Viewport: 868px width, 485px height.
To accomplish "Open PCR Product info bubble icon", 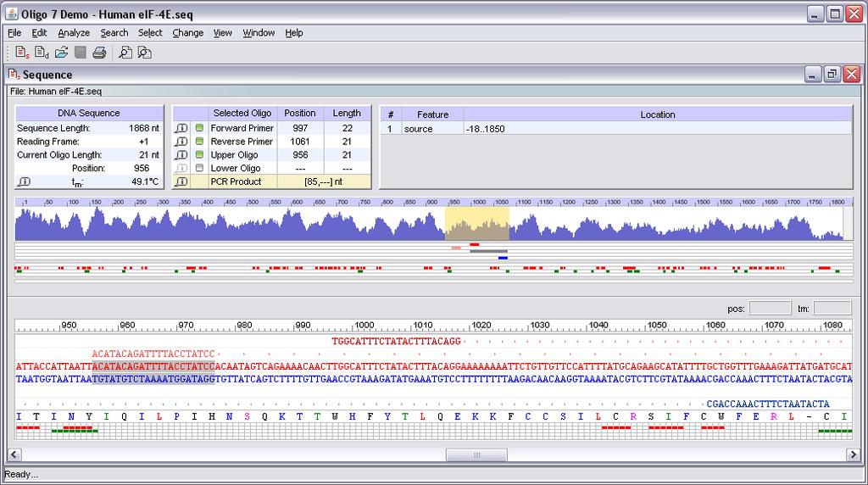I will point(181,181).
